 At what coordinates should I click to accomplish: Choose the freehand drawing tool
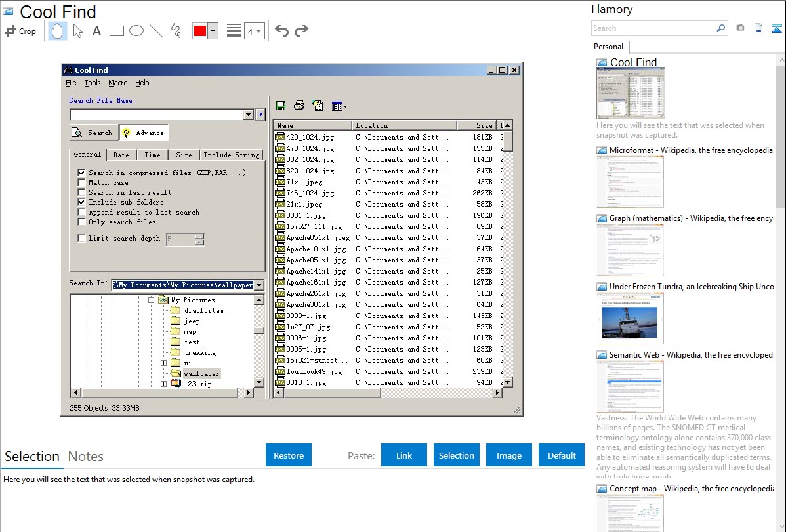[176, 31]
